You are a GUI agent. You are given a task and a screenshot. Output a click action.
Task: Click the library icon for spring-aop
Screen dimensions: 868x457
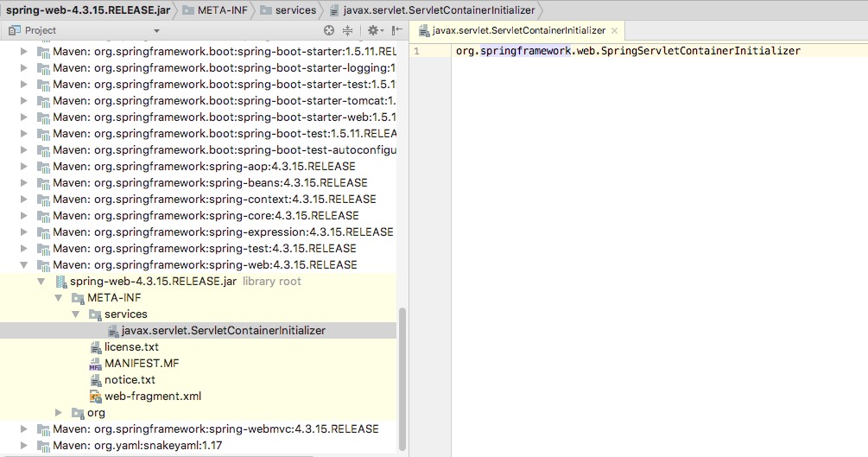(x=43, y=167)
